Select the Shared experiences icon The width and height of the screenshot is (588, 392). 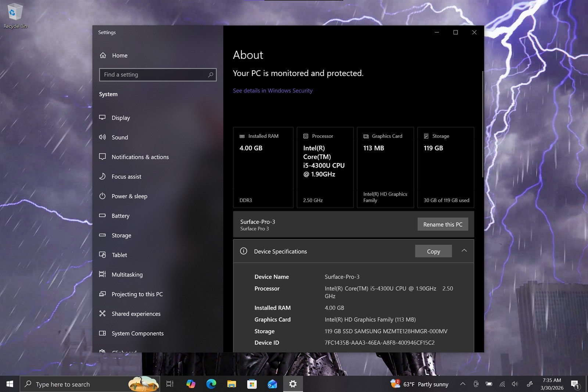pos(102,313)
